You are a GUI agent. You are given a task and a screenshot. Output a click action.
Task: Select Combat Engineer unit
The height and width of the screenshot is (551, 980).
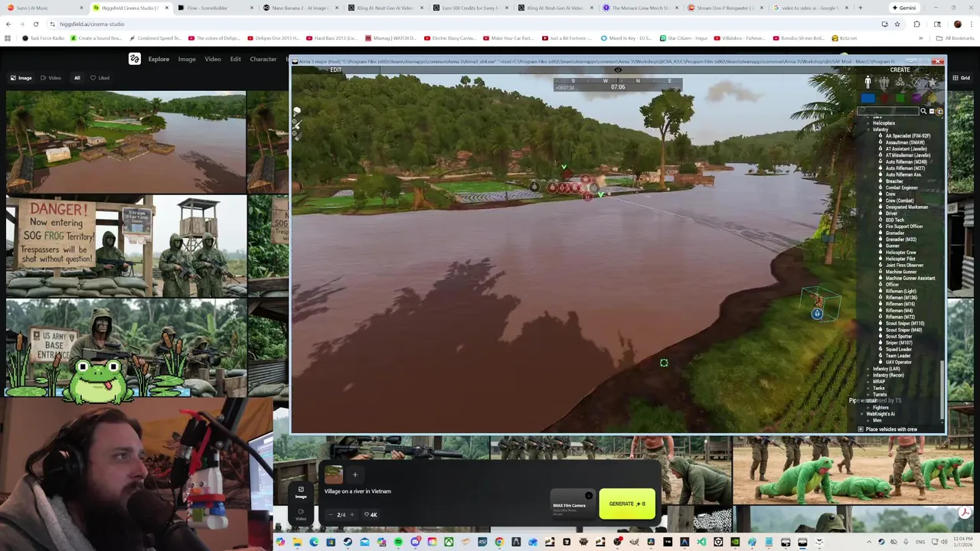[x=902, y=187]
